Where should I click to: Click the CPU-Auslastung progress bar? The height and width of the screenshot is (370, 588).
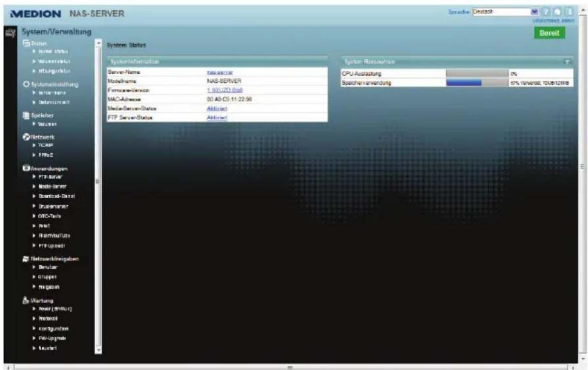click(477, 74)
